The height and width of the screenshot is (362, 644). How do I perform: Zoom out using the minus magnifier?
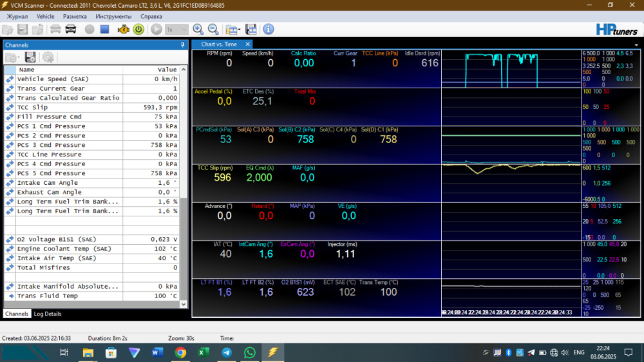213,30
